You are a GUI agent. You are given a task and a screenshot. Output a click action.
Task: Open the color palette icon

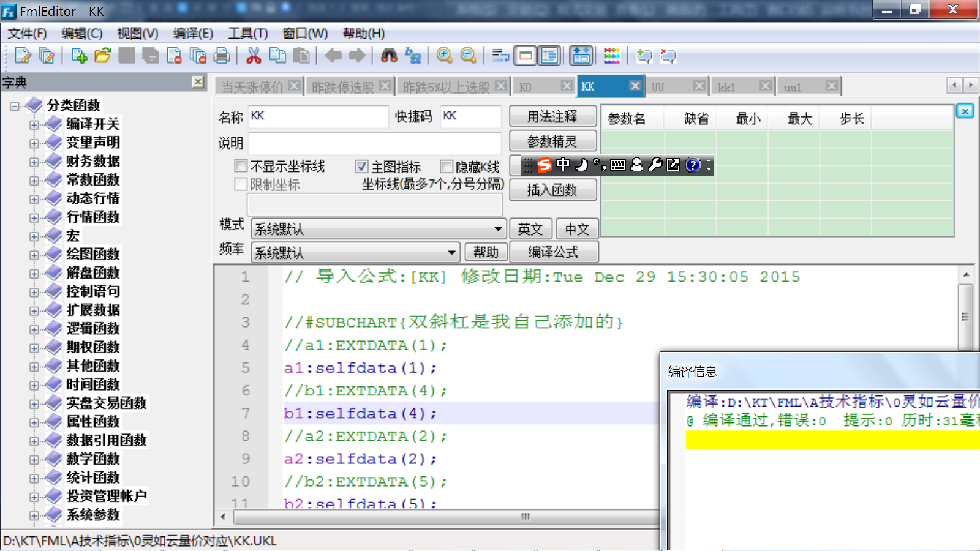click(x=611, y=56)
